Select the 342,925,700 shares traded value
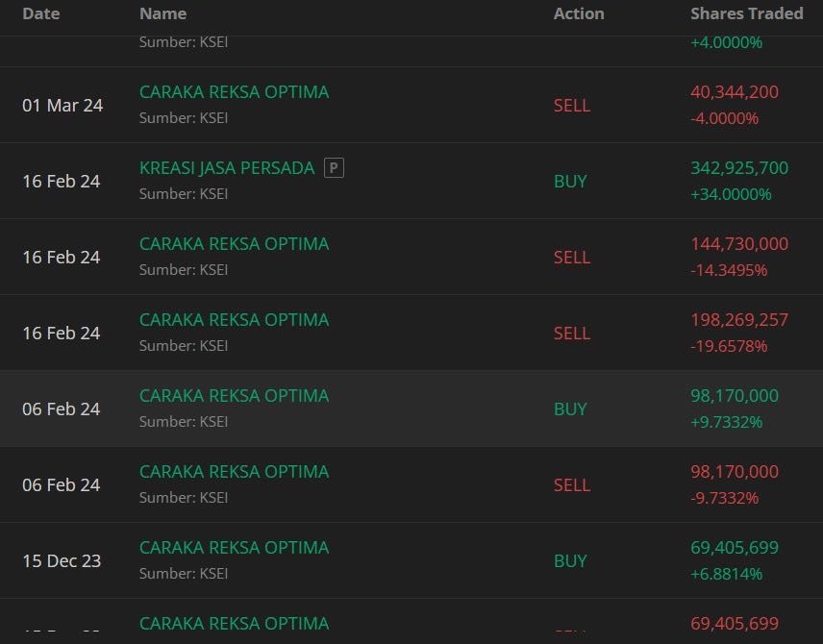The height and width of the screenshot is (644, 823). pos(738,168)
